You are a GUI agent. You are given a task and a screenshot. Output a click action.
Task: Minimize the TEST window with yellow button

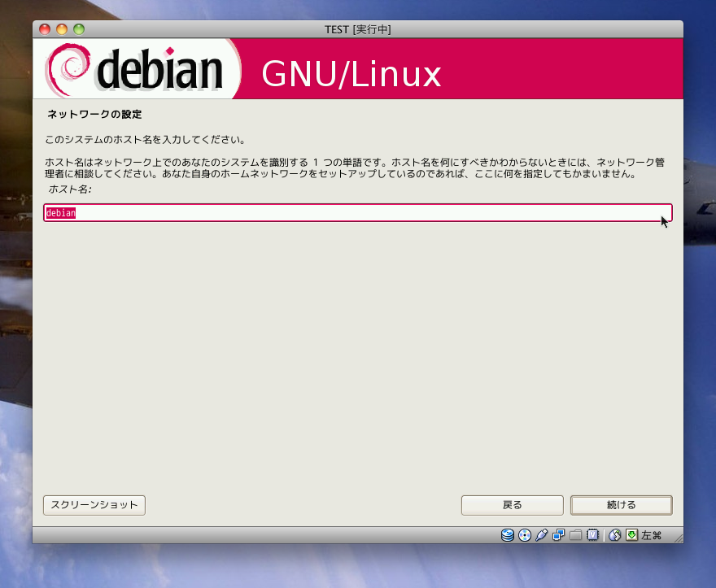pos(62,29)
